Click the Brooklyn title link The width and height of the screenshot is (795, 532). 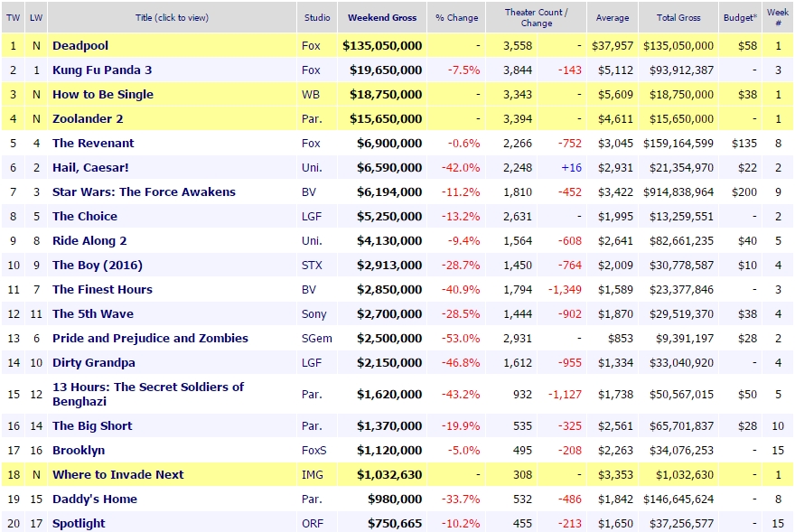79,450
